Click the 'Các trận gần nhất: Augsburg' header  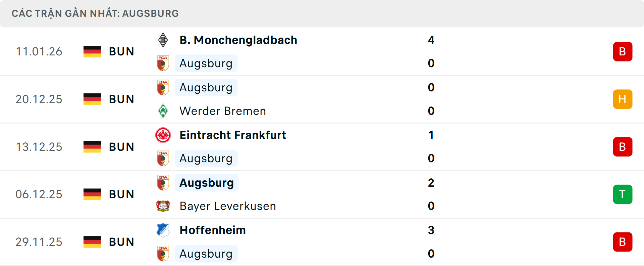click(x=95, y=13)
